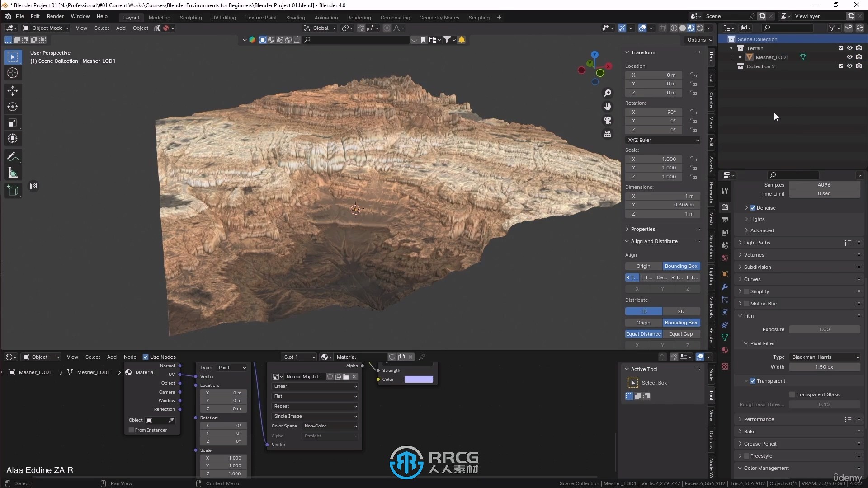The height and width of the screenshot is (488, 868).
Task: Toggle the From Instancer checkbox
Action: 132,430
